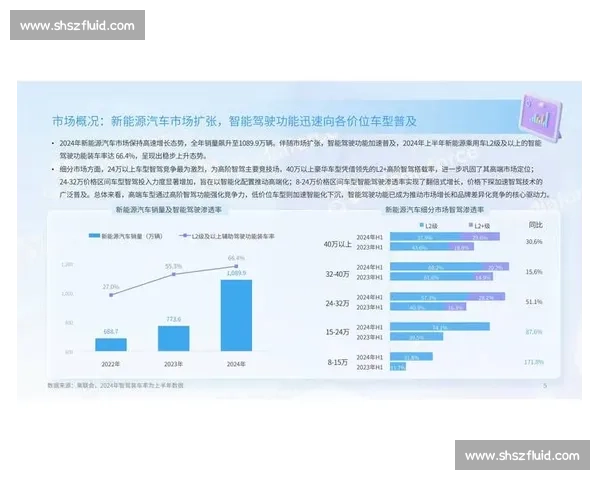Click the 2022年 axis label
The height and width of the screenshot is (480, 600).
(111, 364)
